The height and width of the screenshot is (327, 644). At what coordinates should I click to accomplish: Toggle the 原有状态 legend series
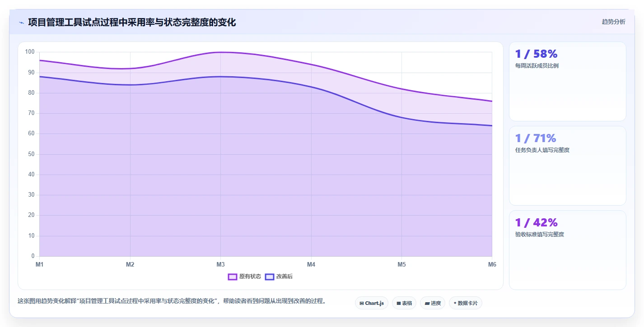244,276
